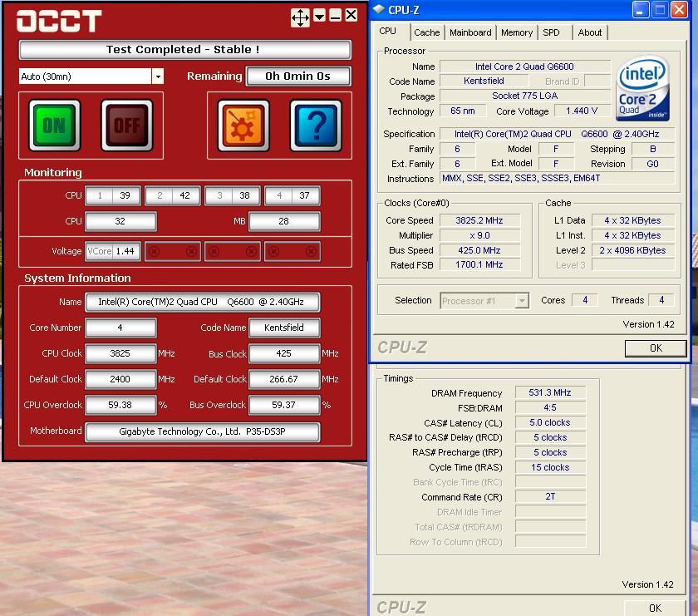Click the Technology 65 nm value
Screen dimensions: 698x616
click(x=463, y=111)
